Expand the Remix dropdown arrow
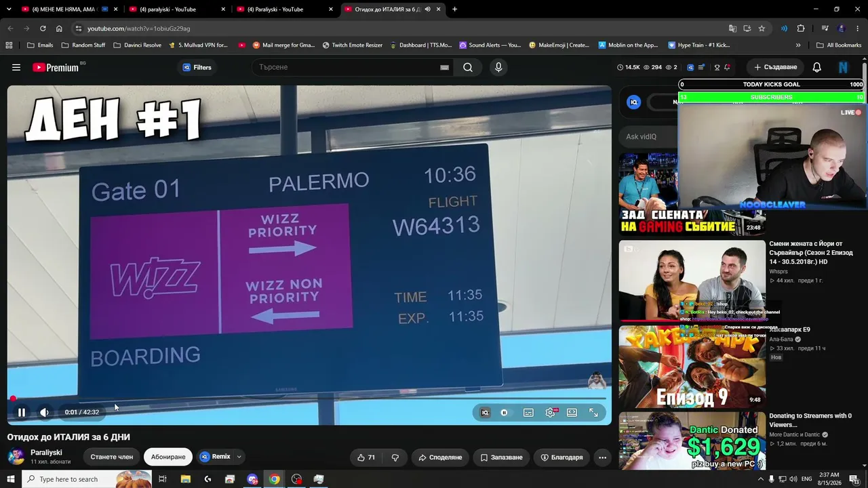 [x=239, y=457]
